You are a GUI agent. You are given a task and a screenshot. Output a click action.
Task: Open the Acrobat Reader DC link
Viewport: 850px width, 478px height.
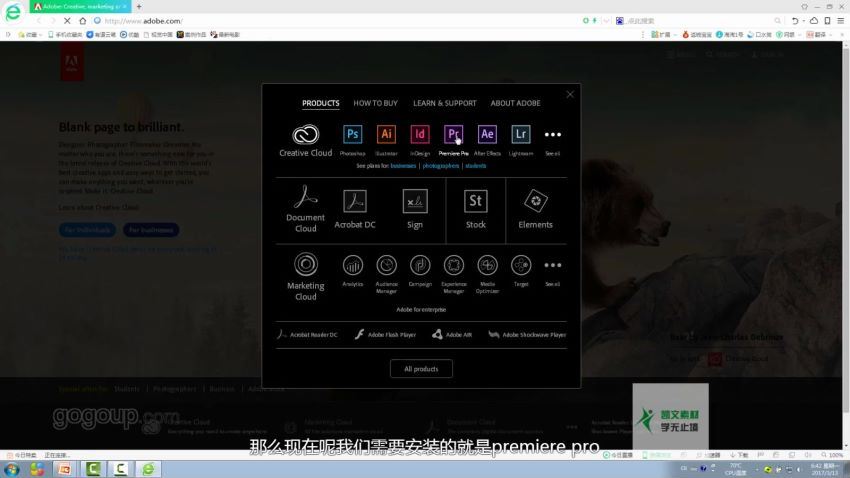pyautogui.click(x=307, y=334)
